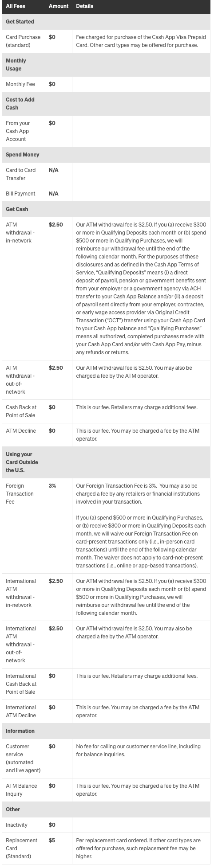Click the ATM Decline row label
Screen dimensions: 214x868
[x=21, y=431]
